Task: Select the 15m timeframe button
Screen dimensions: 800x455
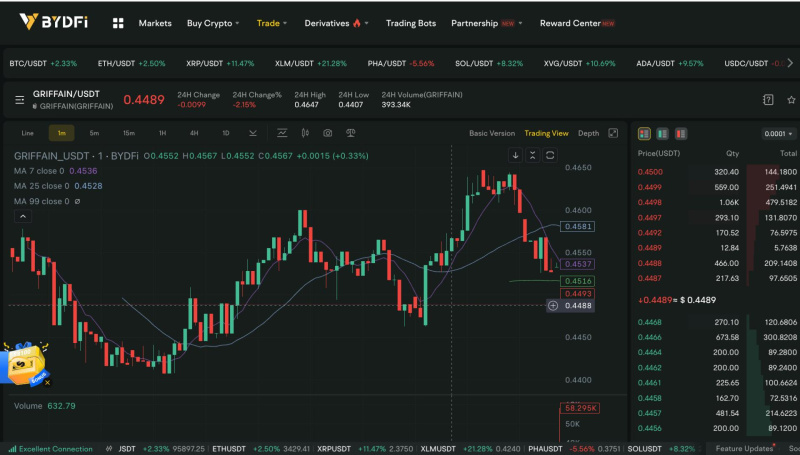Action: click(129, 132)
